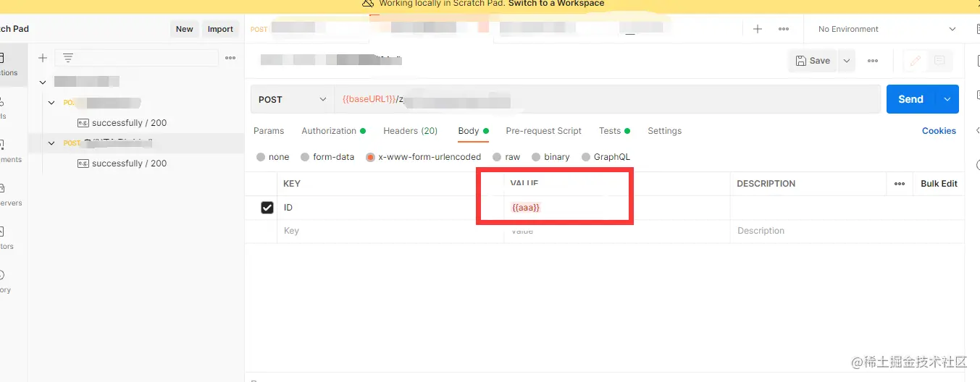
Task: Open the History sidebar icon
Action: [x=4, y=281]
